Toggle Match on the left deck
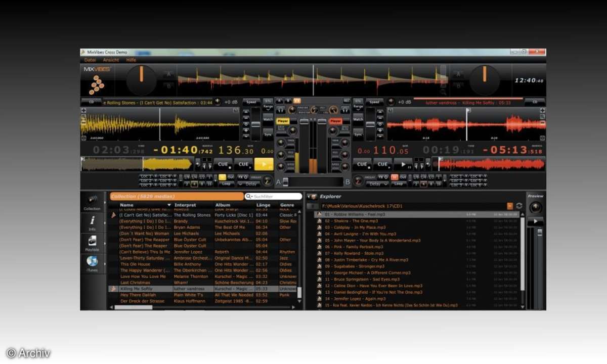This screenshot has height=364, width=607. pos(268,119)
